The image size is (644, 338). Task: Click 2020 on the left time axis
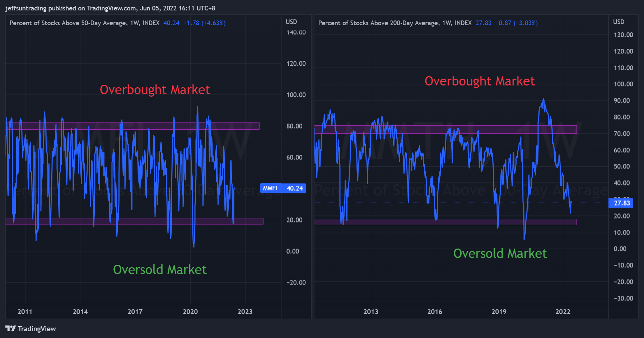tap(190, 312)
